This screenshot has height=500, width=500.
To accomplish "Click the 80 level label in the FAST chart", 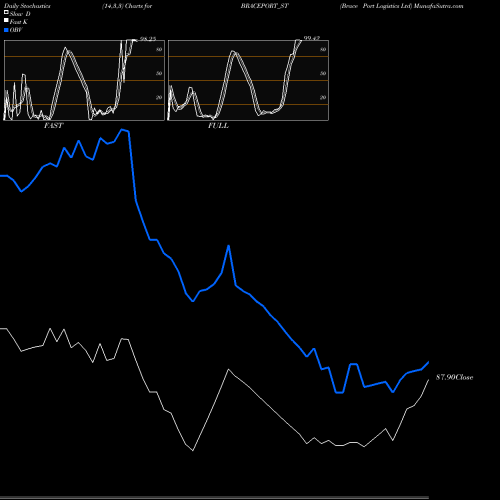I will [x=159, y=49].
